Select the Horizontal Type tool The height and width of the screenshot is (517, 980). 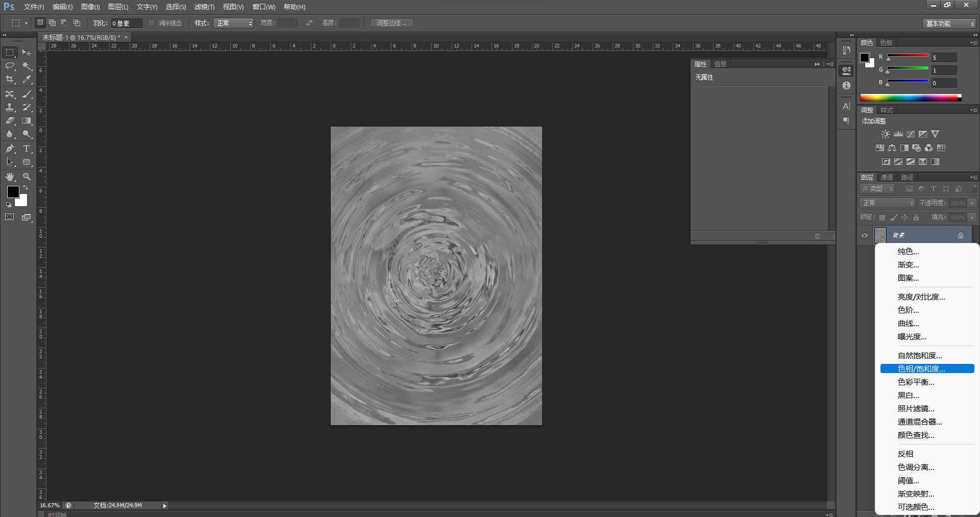[x=27, y=149]
